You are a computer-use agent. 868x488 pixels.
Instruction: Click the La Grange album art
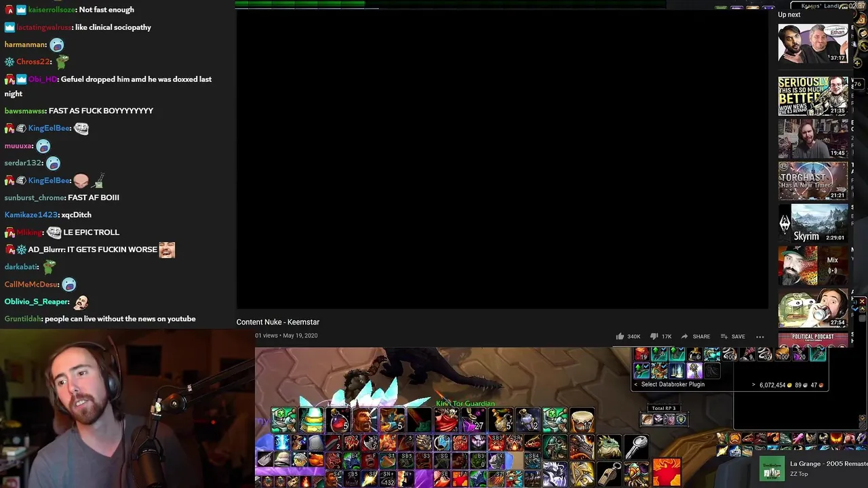[x=772, y=468]
